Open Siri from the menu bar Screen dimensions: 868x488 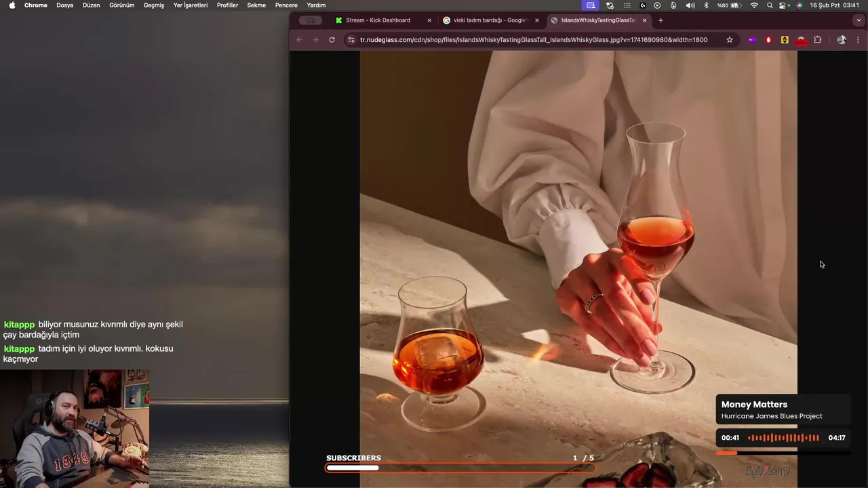tap(800, 5)
